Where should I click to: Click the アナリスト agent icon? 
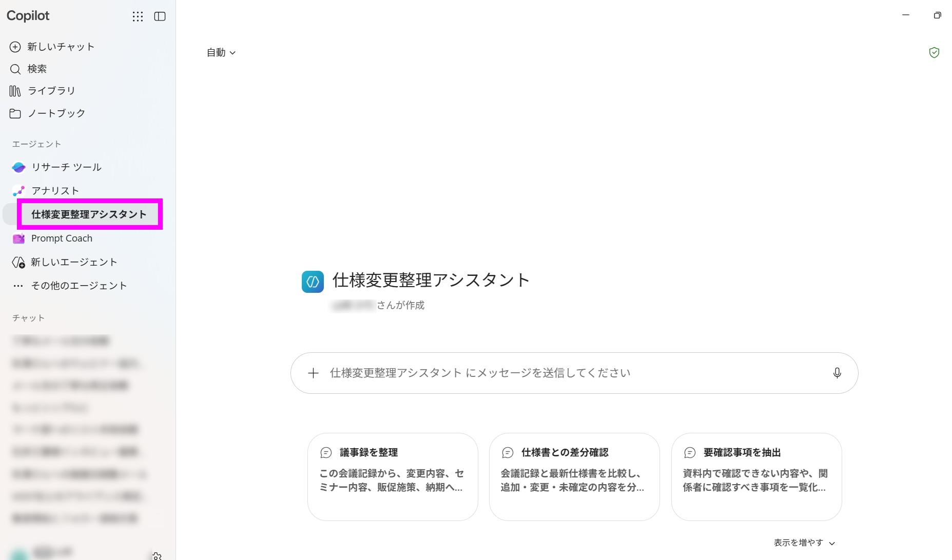[x=18, y=191]
